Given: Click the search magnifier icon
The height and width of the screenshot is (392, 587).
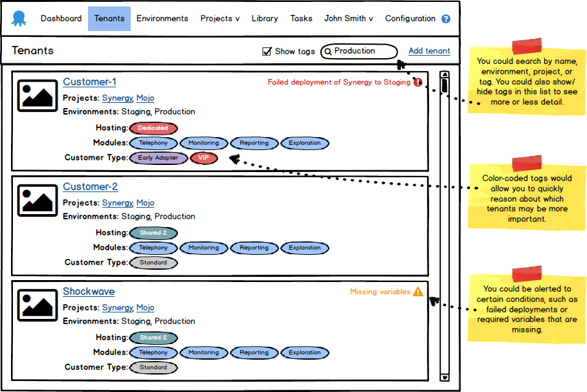Looking at the screenshot, I should 328,52.
